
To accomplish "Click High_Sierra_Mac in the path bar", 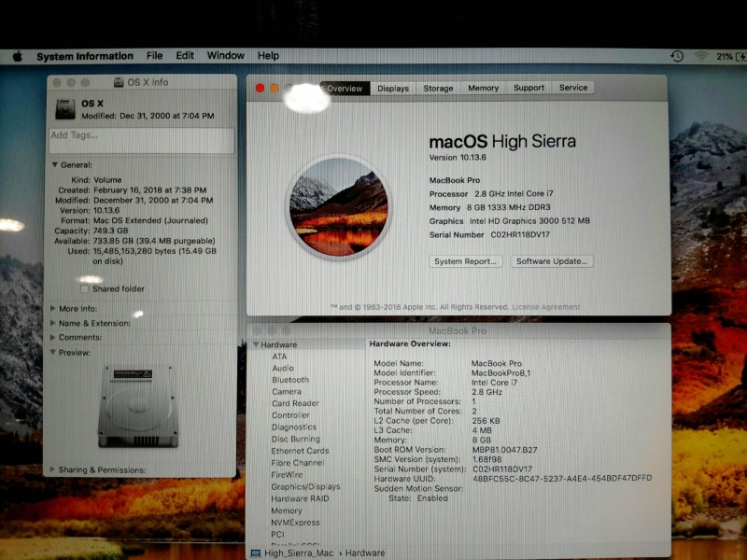I will pos(299,553).
